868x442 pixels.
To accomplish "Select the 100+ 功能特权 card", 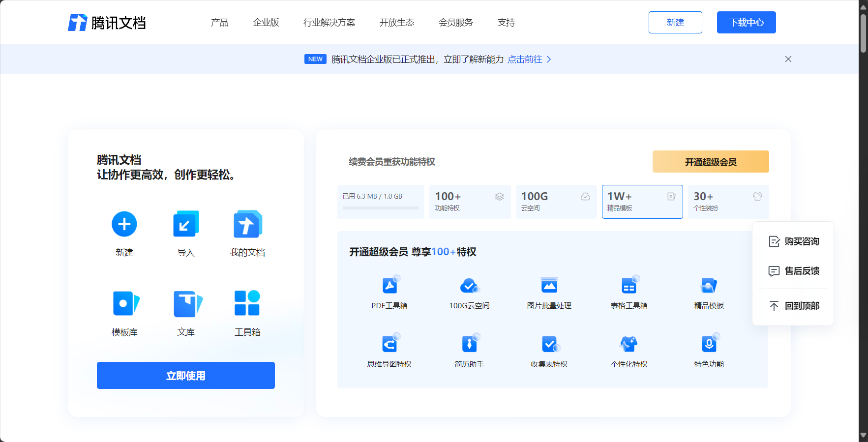I will [470, 202].
